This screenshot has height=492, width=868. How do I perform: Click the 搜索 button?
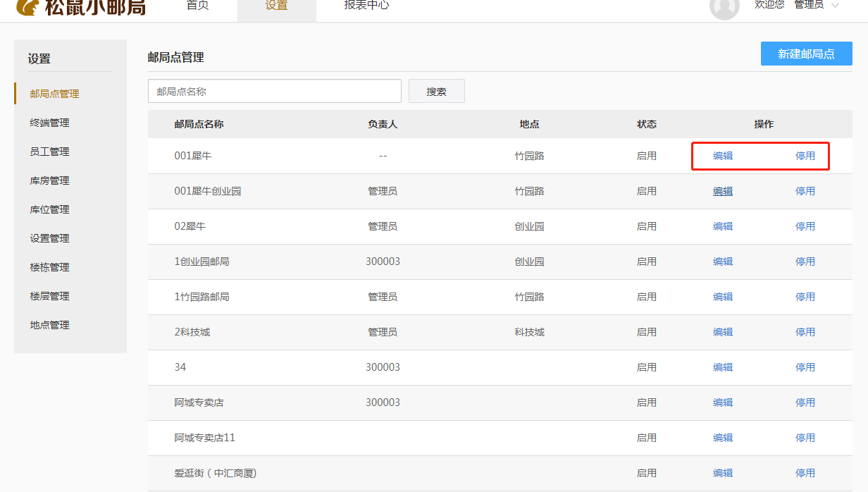(x=437, y=91)
